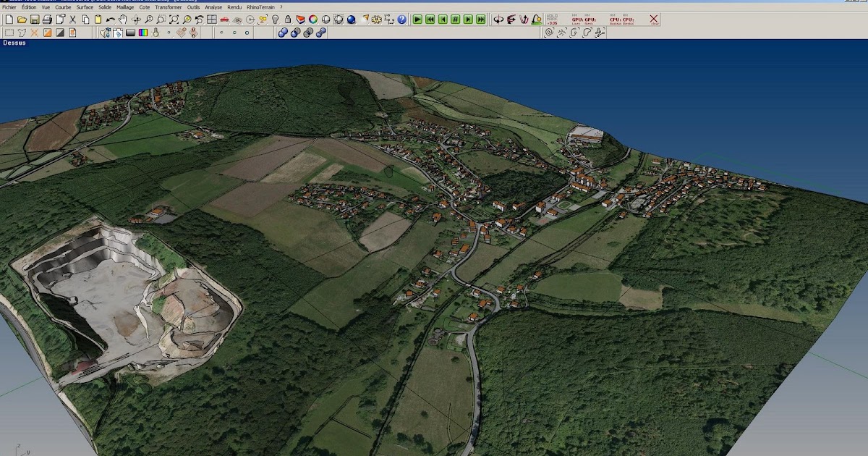This screenshot has width=868, height=456.
Task: Click the green hash (#) frame button
Action: (455, 20)
